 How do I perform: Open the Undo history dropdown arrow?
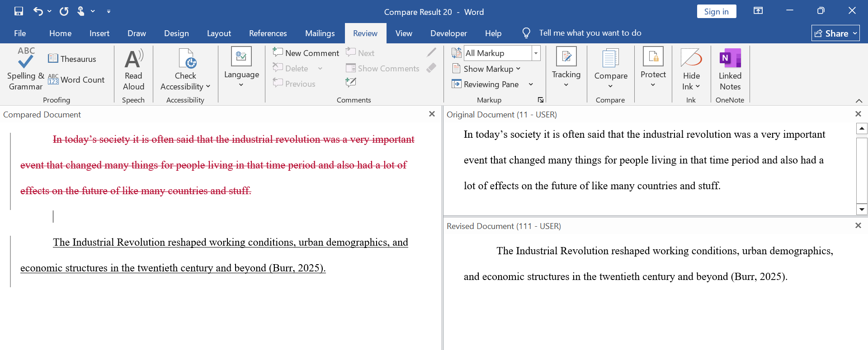pyautogui.click(x=49, y=11)
